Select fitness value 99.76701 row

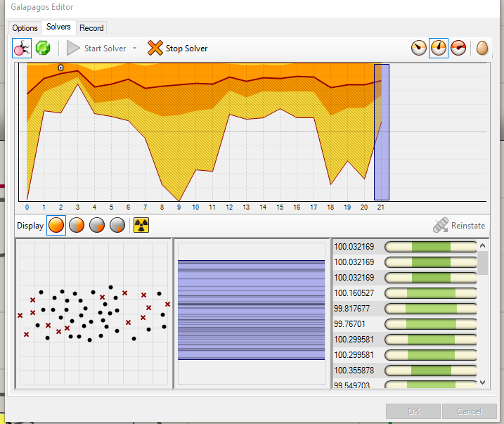click(404, 323)
